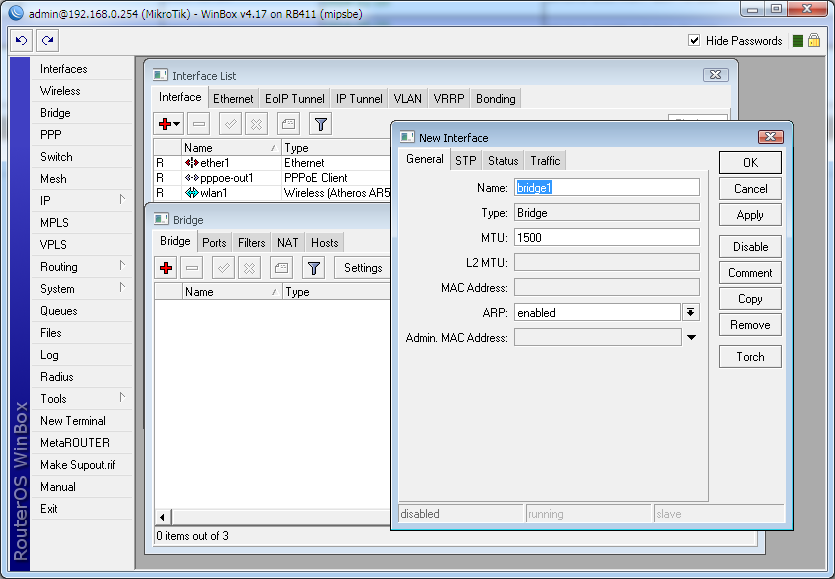The image size is (835, 579).
Task: Open the EoIP Tunnel tab
Action: [294, 99]
